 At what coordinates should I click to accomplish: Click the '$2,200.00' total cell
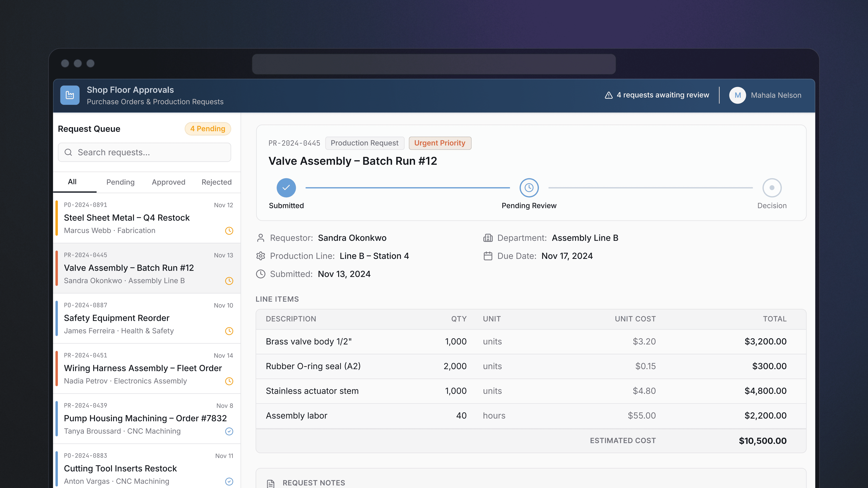tap(766, 416)
